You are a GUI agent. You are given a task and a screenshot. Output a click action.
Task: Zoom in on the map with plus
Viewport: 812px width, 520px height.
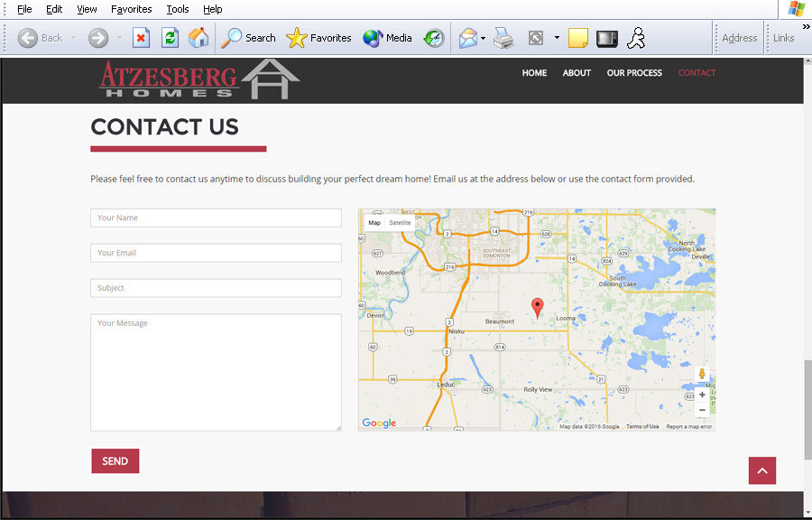click(x=702, y=395)
